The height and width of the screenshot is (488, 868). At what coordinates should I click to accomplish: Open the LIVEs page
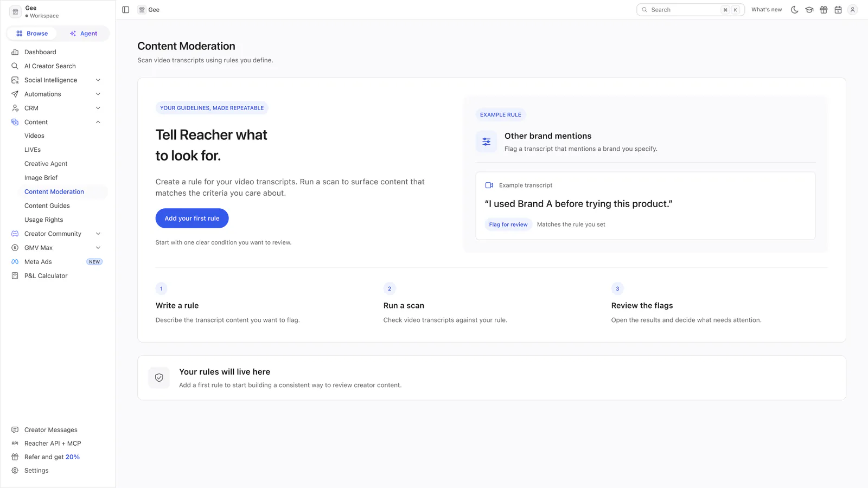click(33, 150)
